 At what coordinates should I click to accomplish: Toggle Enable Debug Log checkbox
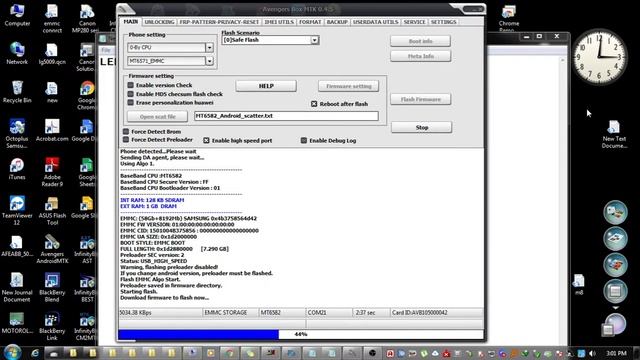[x=304, y=140]
